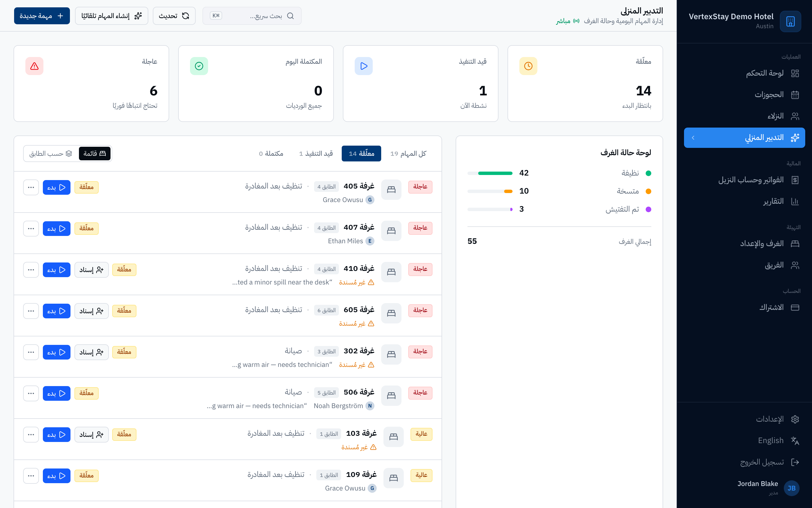Viewport: 812px width, 508px height.
Task: Open the dashboard لوحة التحكم sidebar item
Action: point(744,73)
